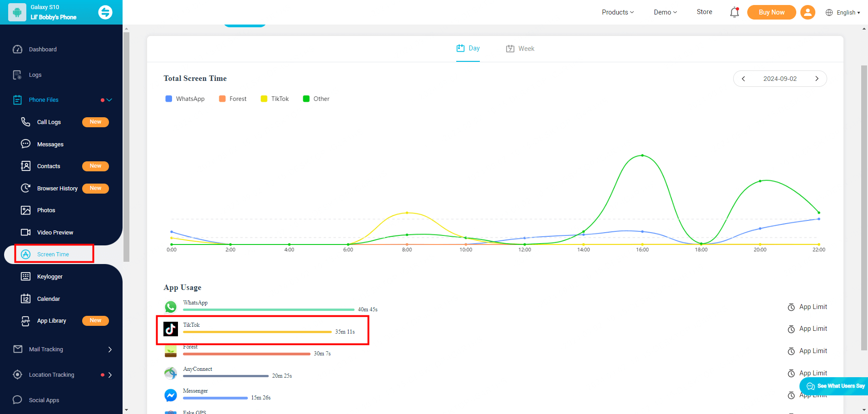Toggle TikTok series in chart legend
Image resolution: width=868 pixels, height=414 pixels.
pyautogui.click(x=275, y=99)
